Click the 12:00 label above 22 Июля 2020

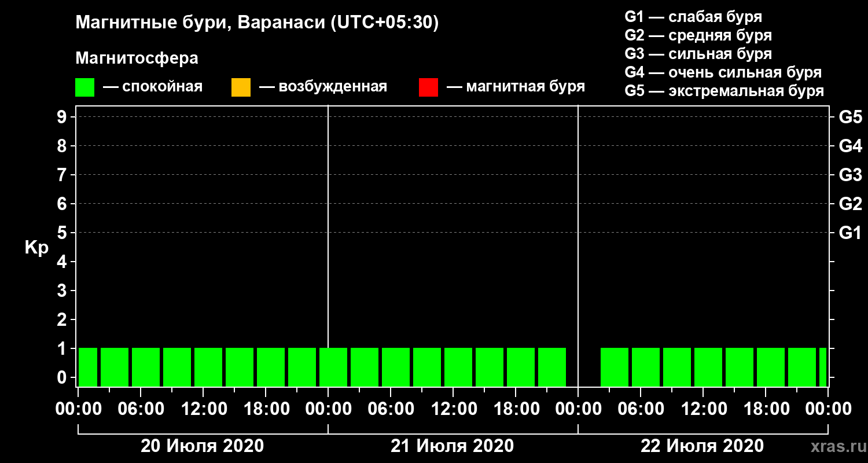(x=703, y=409)
